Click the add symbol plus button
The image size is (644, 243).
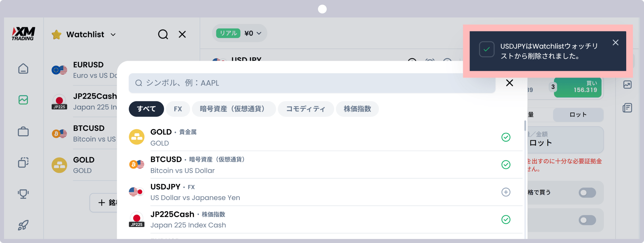[x=104, y=203]
